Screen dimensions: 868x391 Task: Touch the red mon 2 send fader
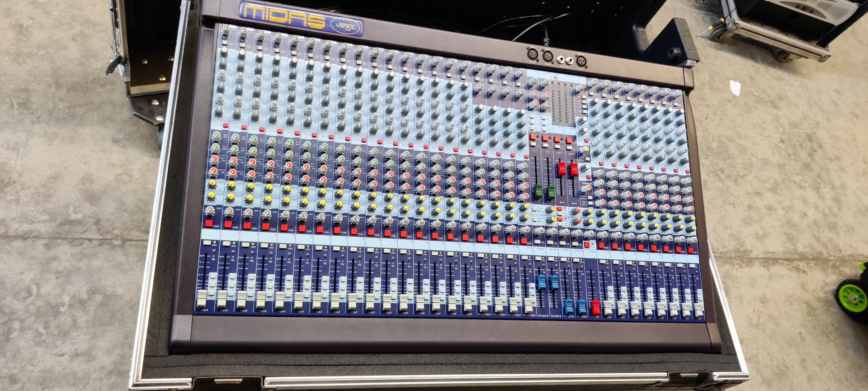(574, 169)
